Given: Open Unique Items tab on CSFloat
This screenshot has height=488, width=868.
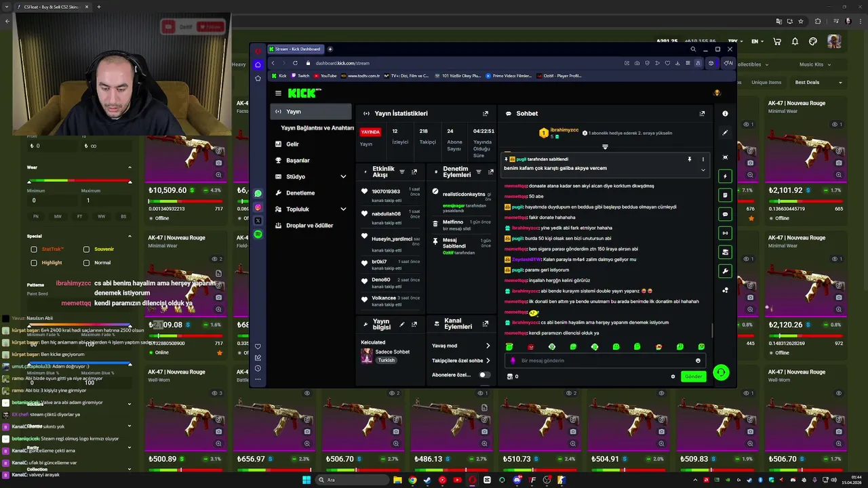Looking at the screenshot, I should [x=766, y=83].
